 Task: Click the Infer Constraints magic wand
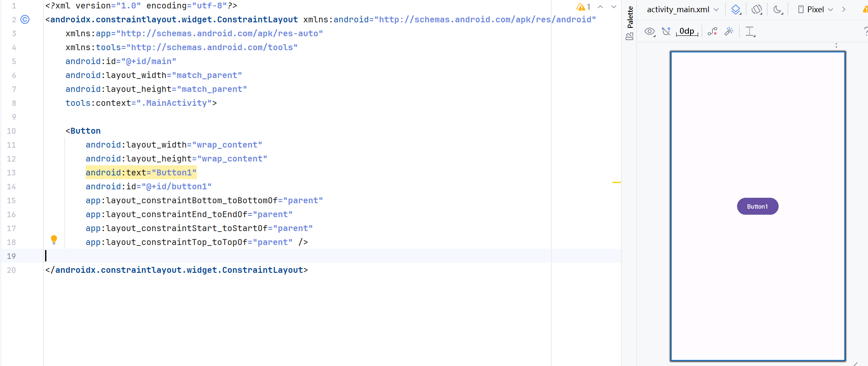pos(729,32)
